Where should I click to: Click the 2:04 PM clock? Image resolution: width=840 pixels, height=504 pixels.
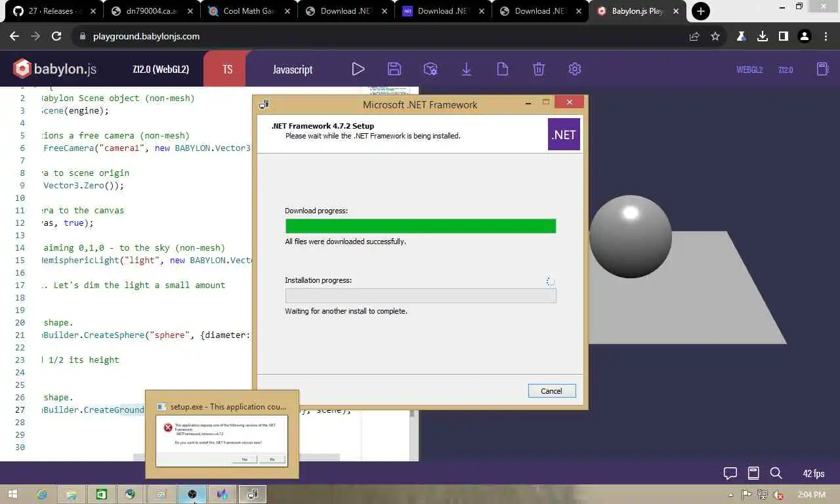(x=812, y=495)
